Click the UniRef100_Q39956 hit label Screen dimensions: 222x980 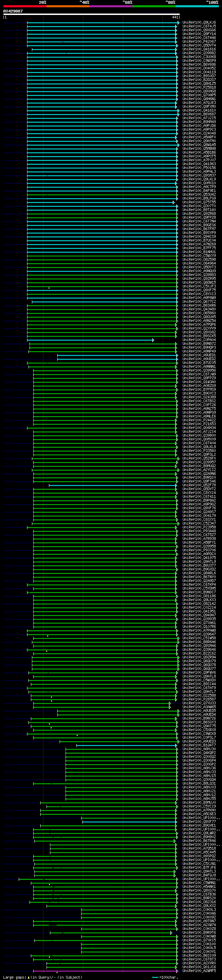coord(199,370)
